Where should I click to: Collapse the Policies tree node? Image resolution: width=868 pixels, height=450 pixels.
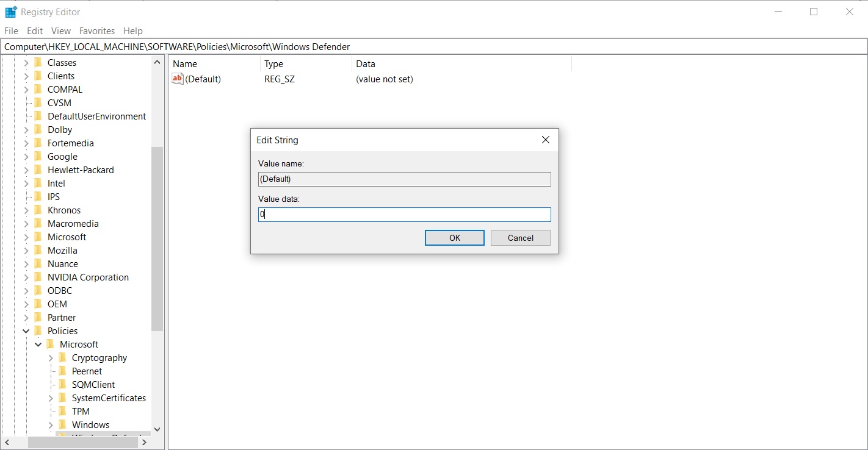point(26,330)
